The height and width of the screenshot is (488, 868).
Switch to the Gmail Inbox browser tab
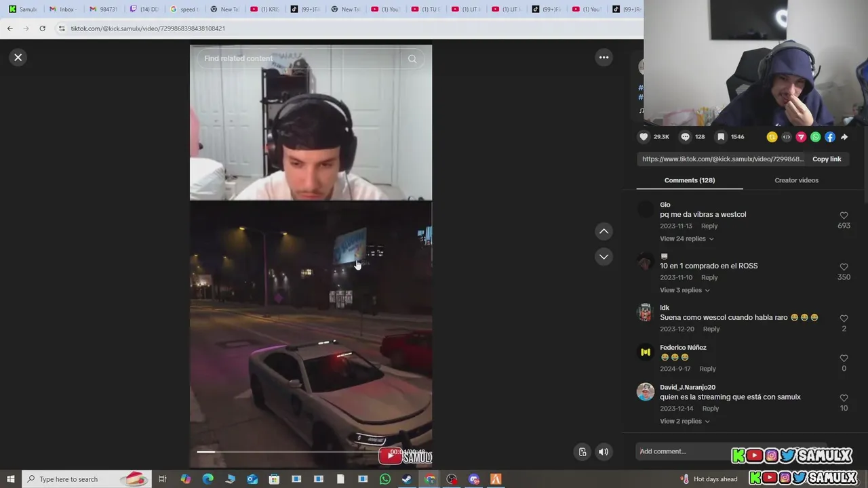62,9
